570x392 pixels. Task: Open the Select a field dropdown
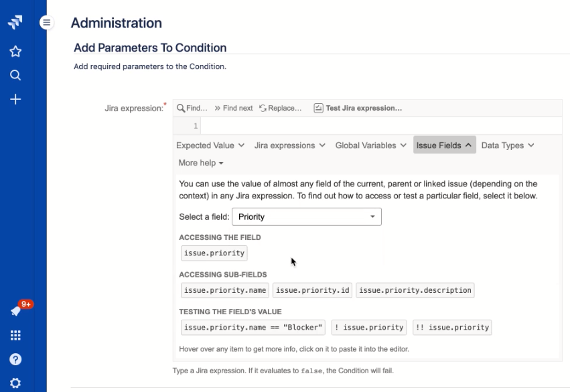click(307, 216)
